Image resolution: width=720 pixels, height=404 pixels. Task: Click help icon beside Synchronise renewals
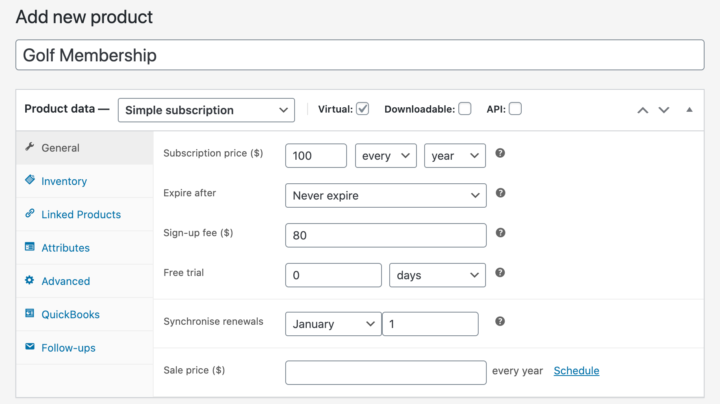[500, 321]
